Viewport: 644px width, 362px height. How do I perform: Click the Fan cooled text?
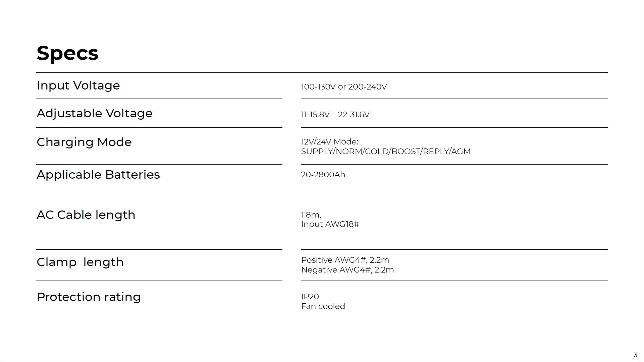pyautogui.click(x=323, y=306)
